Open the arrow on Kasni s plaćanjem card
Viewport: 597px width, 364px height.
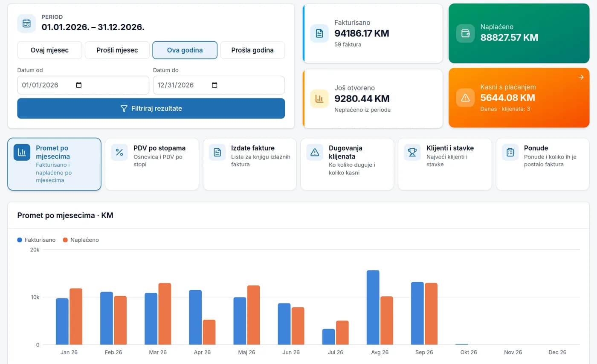(x=581, y=77)
